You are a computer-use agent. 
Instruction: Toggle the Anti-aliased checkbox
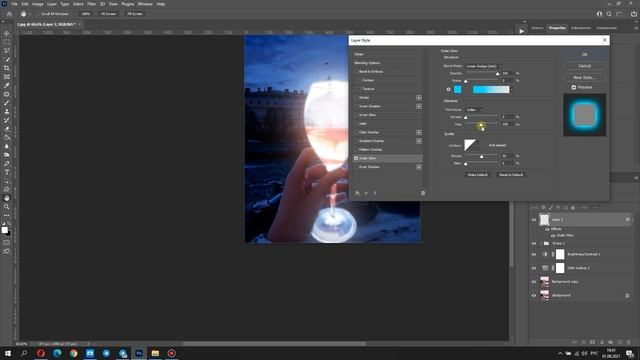[485, 145]
